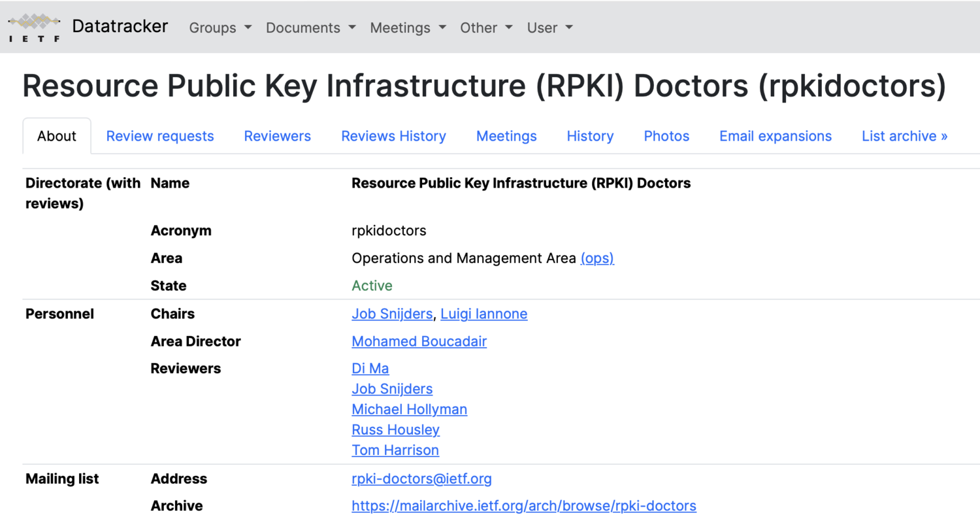Switch to Reviews History tab
The height and width of the screenshot is (527, 980).
(394, 136)
